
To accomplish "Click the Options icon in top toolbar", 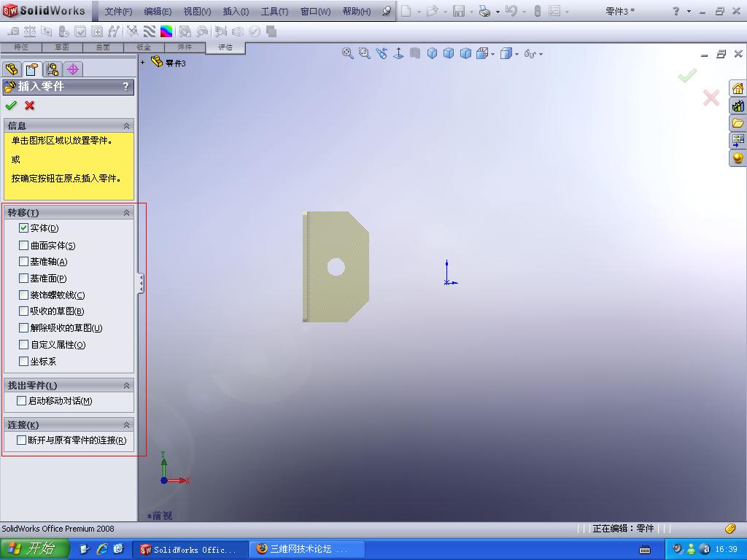I will point(554,11).
